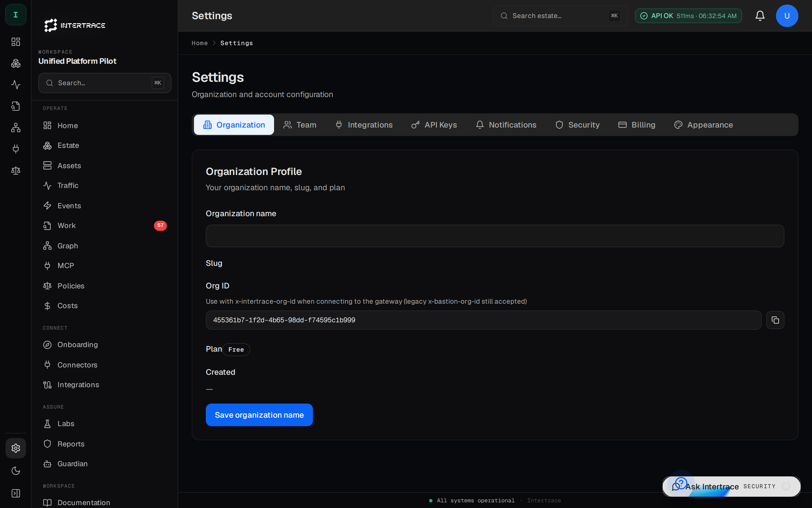Open Home in sidebar
Image resolution: width=812 pixels, height=508 pixels.
tap(105, 126)
